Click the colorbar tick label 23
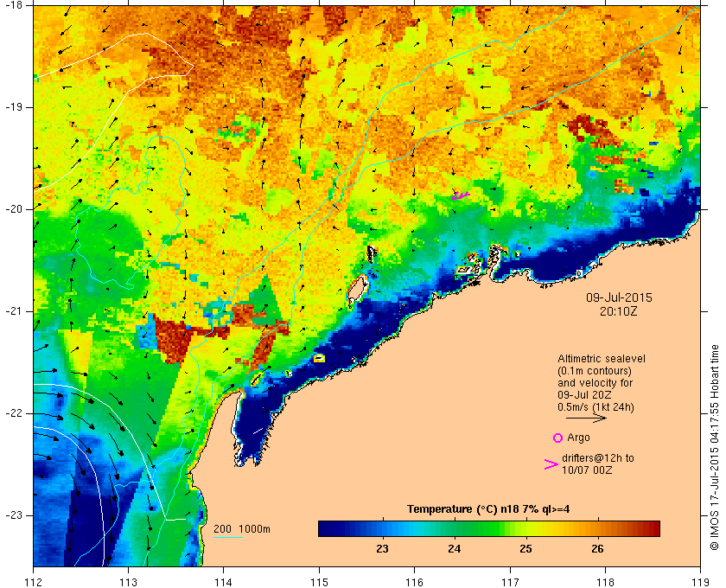The height and width of the screenshot is (588, 726). [382, 548]
